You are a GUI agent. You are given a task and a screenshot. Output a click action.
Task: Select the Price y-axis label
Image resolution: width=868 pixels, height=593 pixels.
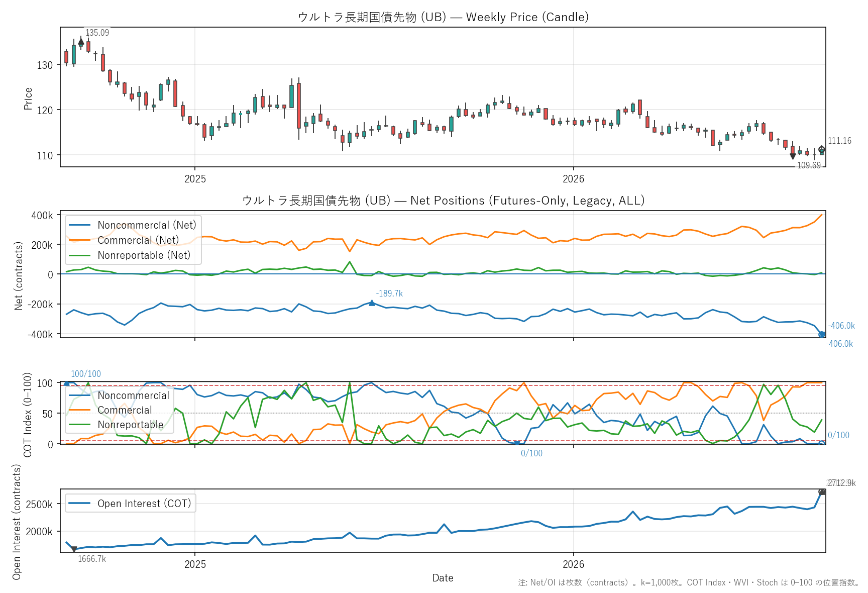[28, 98]
